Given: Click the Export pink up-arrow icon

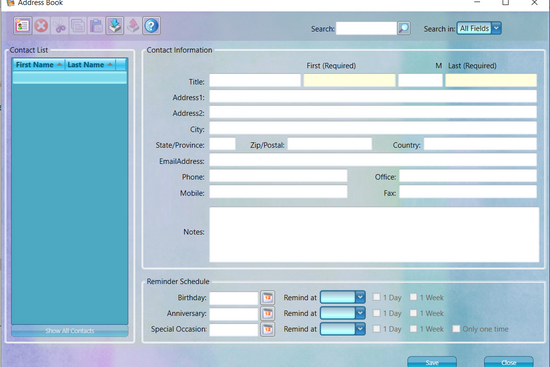Looking at the screenshot, I should pos(133,26).
